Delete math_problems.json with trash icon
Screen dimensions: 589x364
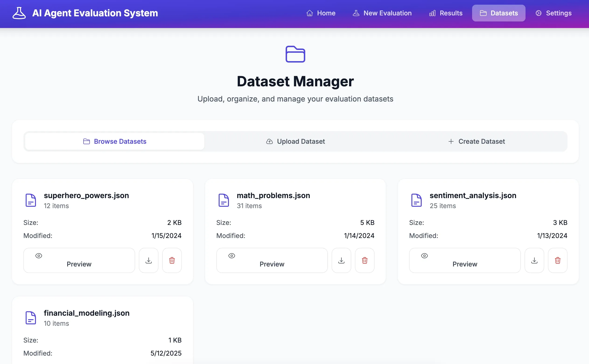point(365,260)
